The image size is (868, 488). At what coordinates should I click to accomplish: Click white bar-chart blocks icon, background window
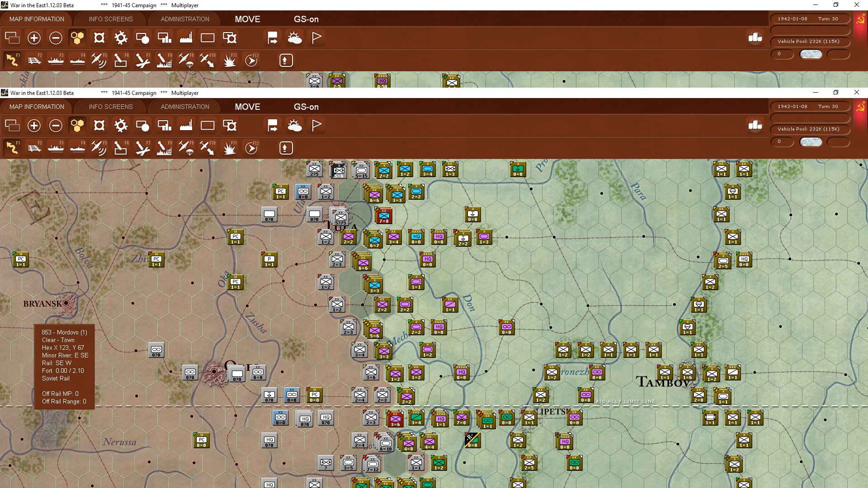tap(755, 38)
